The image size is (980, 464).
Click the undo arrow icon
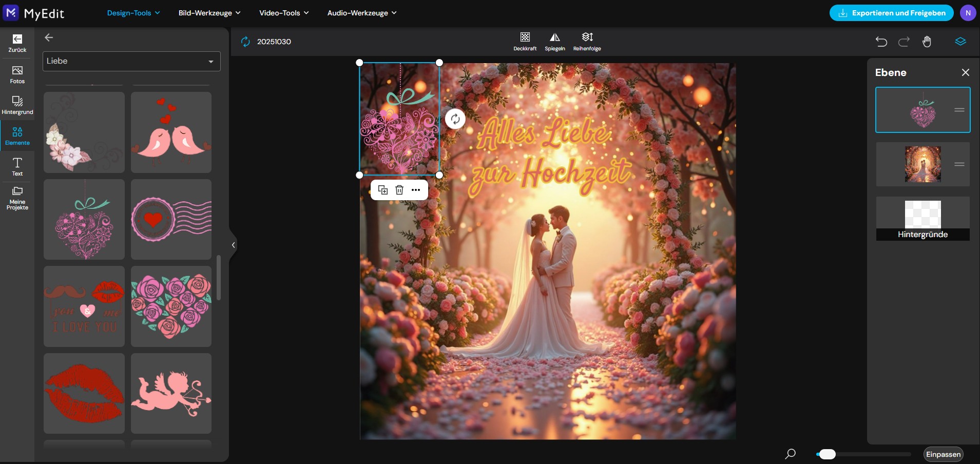click(881, 42)
